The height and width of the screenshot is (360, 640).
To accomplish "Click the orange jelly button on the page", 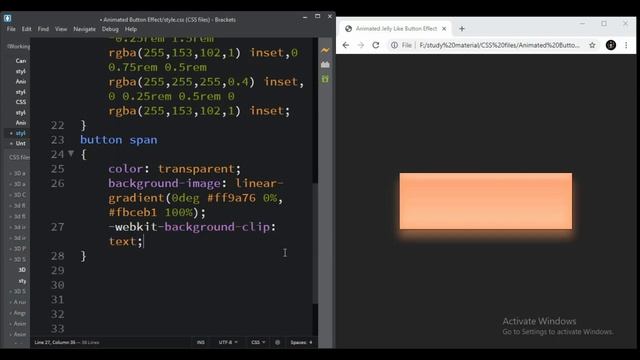I will (486, 201).
